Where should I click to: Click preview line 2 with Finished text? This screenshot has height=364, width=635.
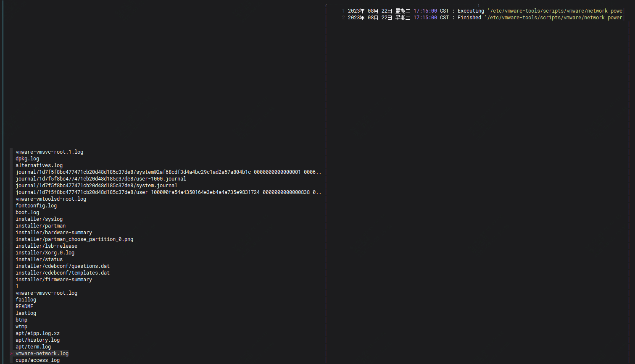tap(483, 18)
